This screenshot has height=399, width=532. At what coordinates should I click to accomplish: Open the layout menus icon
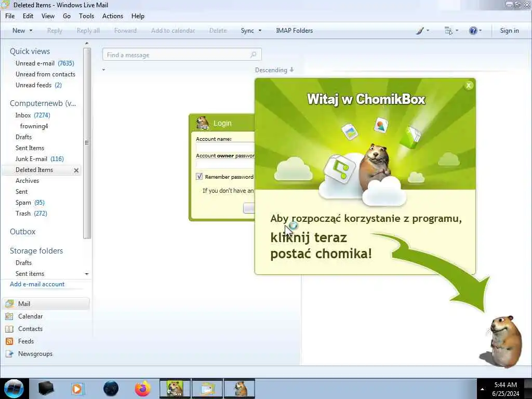(x=448, y=31)
